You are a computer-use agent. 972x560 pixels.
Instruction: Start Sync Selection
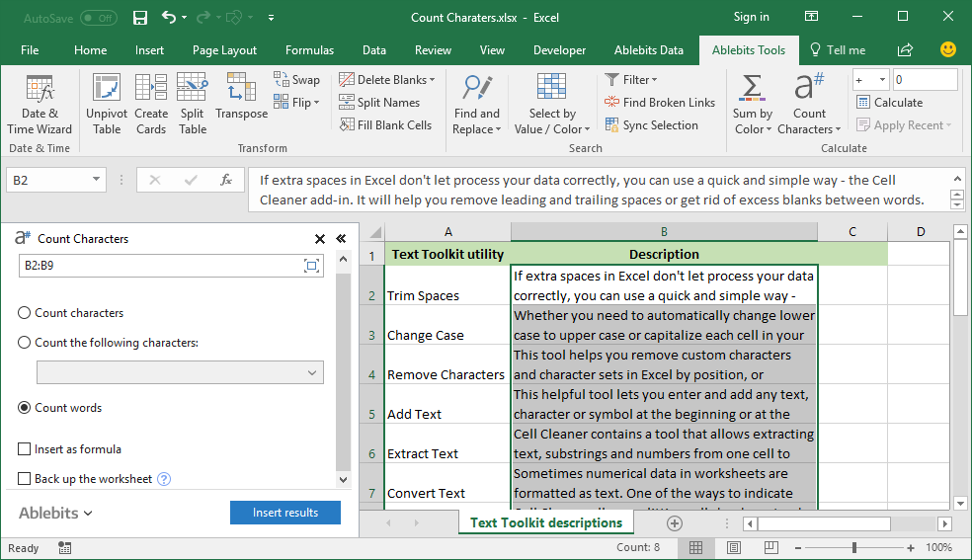point(651,125)
